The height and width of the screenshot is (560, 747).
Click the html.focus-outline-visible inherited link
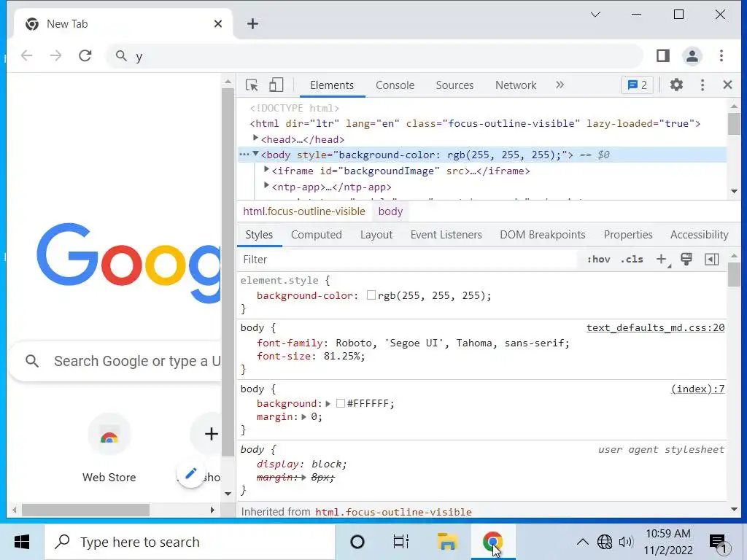(393, 512)
